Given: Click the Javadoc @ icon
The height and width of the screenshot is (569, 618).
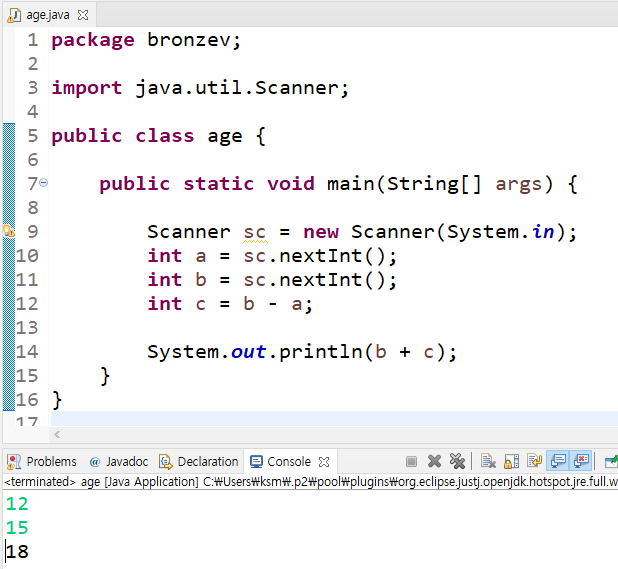Looking at the screenshot, I should [x=95, y=462].
